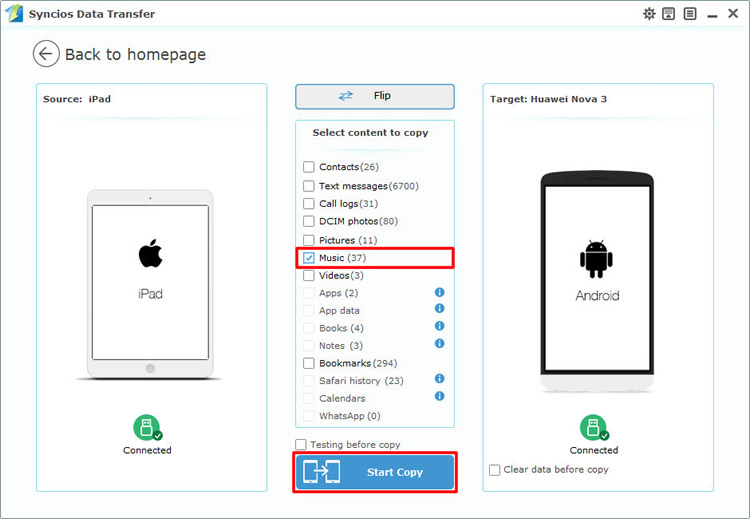Check the DCIM photos (80) checkbox
This screenshot has width=750, height=519.
tap(309, 221)
